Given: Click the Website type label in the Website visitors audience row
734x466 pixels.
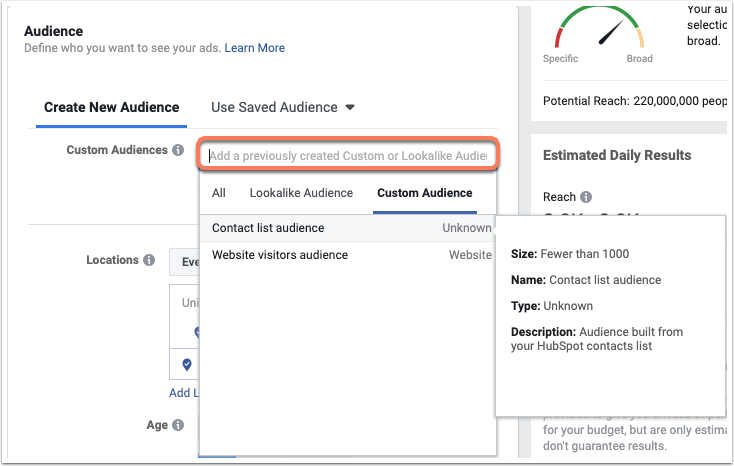Looking at the screenshot, I should click(470, 255).
